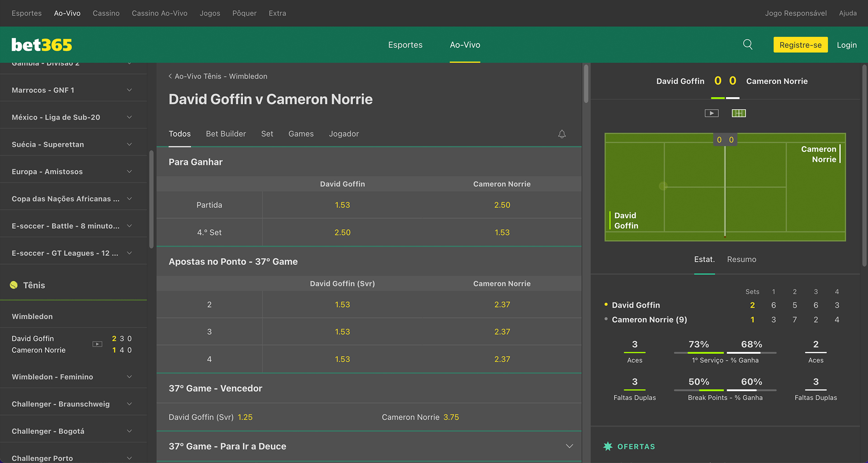
Task: Expand E-soccer - GT Leagues section
Action: pyautogui.click(x=73, y=253)
